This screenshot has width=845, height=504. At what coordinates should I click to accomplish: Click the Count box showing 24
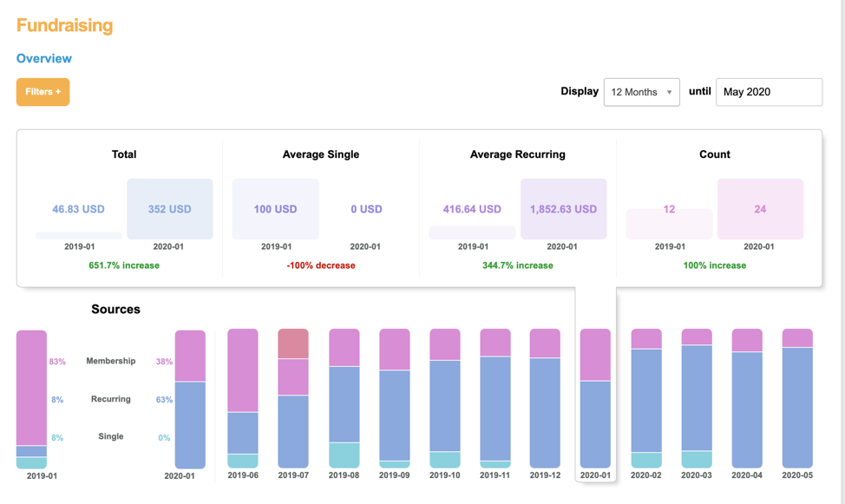point(759,209)
